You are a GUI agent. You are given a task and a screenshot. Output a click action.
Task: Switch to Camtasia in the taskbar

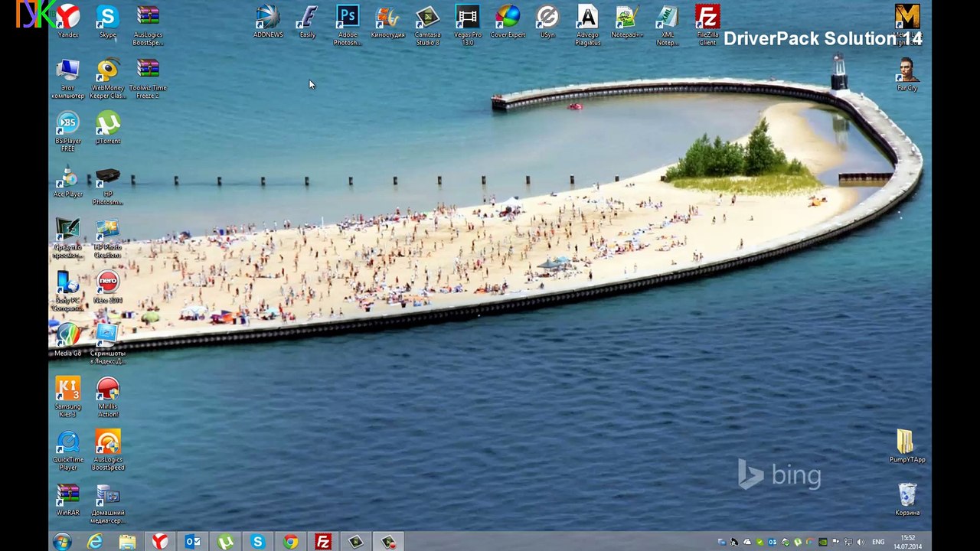355,542
